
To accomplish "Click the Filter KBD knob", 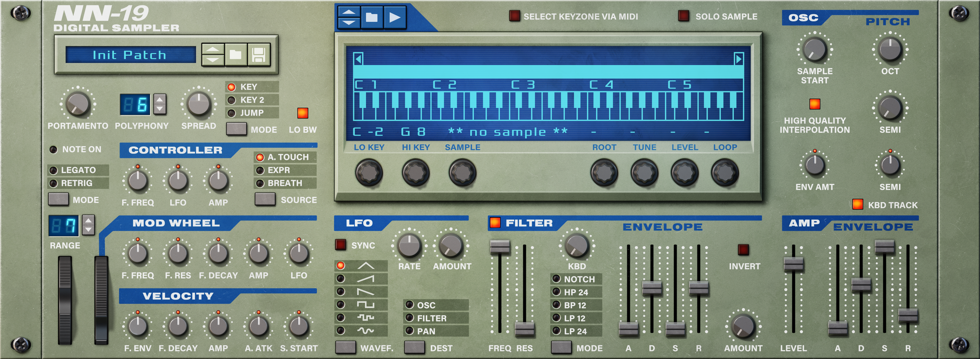I will click(x=577, y=246).
